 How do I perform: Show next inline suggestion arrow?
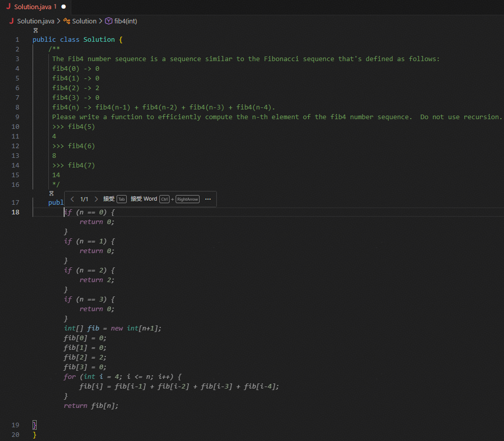pyautogui.click(x=96, y=199)
